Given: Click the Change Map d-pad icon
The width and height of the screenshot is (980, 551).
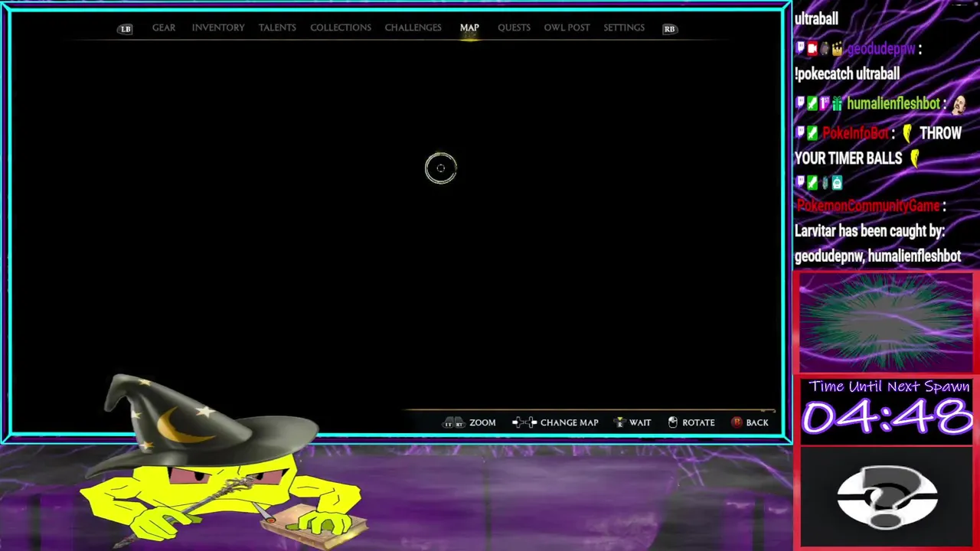Looking at the screenshot, I should coord(524,422).
